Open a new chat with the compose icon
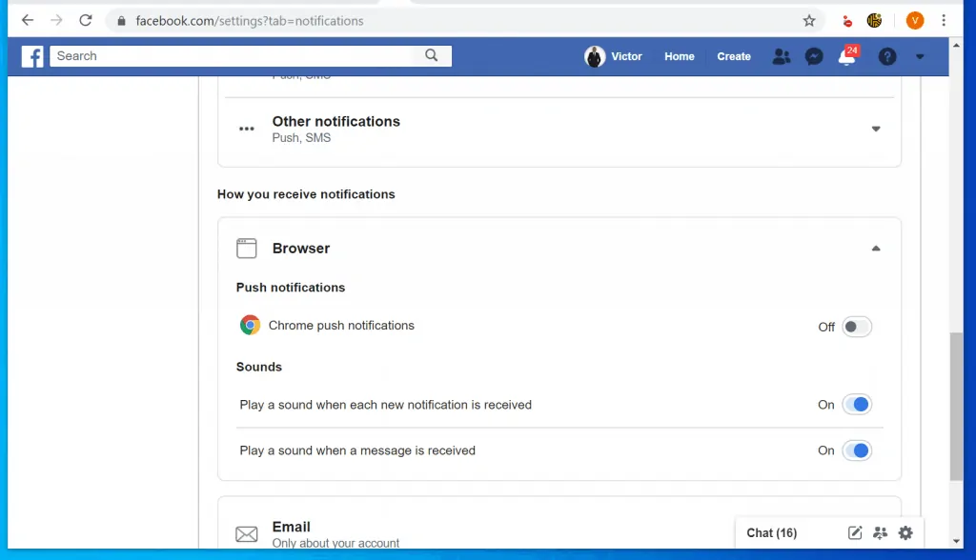 click(855, 532)
